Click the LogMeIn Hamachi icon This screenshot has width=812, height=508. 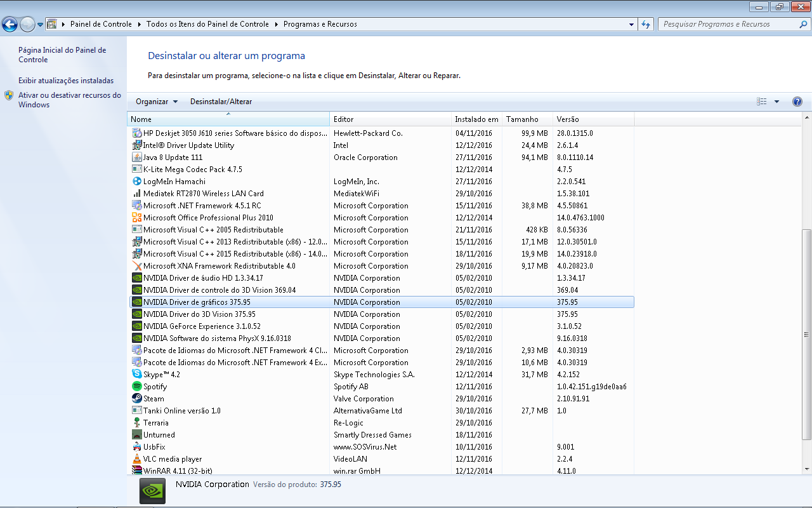(x=137, y=182)
